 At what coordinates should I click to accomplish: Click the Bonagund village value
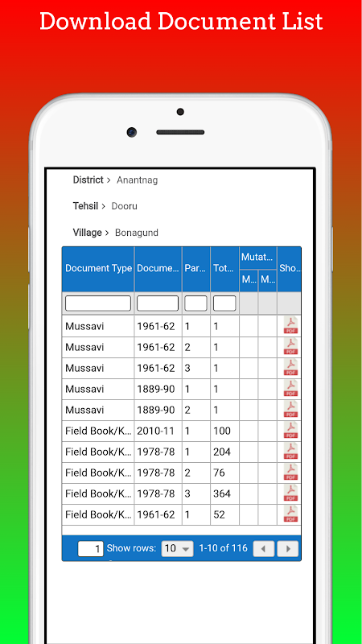[x=136, y=233]
